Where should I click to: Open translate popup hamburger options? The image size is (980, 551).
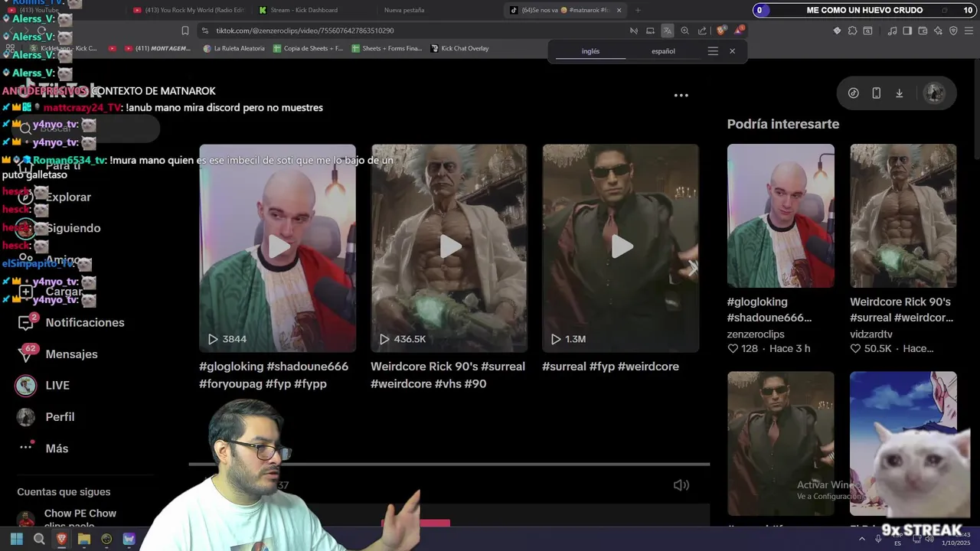click(713, 51)
